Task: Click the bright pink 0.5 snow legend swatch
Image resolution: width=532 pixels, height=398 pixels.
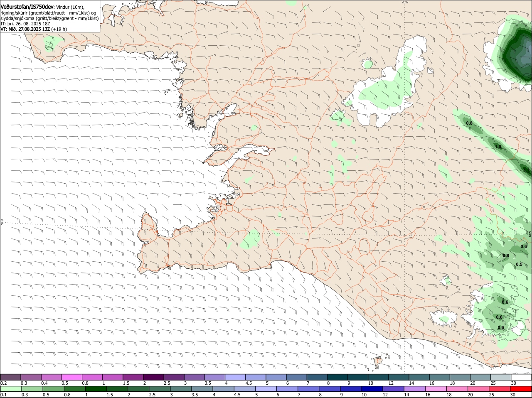Action: pyautogui.click(x=71, y=377)
